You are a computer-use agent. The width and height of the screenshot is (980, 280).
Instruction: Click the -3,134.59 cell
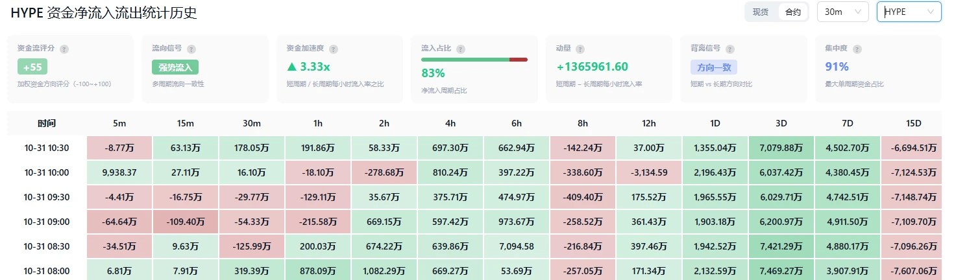point(649,172)
